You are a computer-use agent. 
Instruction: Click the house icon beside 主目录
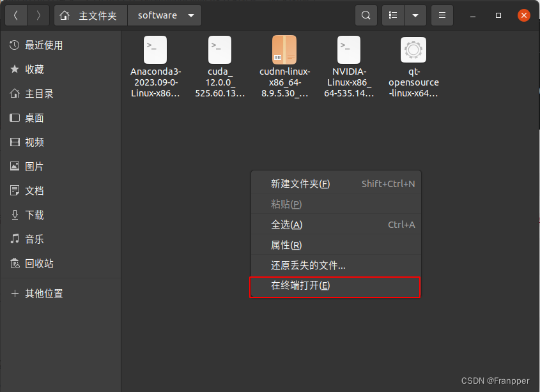point(15,93)
